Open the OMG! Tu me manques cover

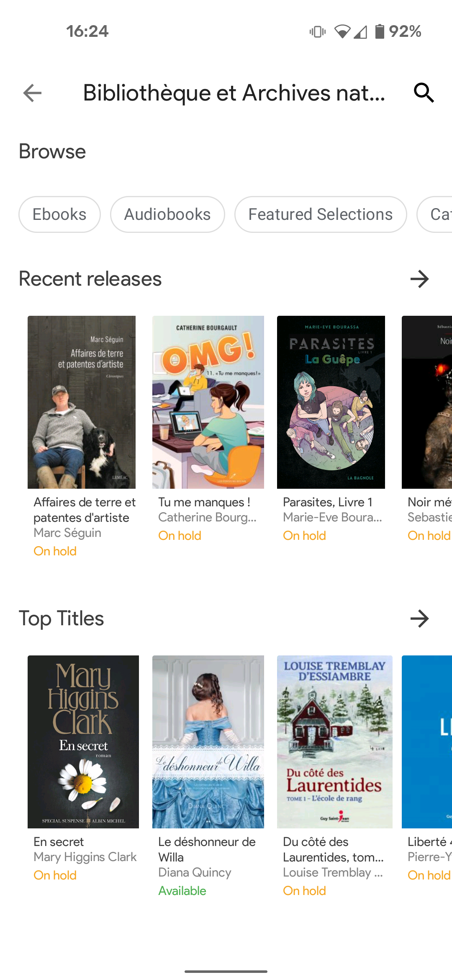click(x=208, y=402)
